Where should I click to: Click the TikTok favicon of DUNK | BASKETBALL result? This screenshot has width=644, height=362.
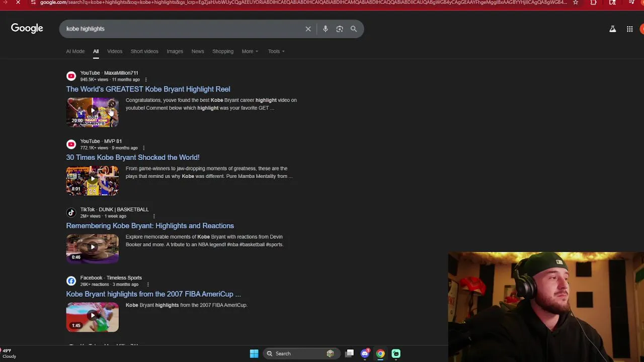click(x=71, y=213)
